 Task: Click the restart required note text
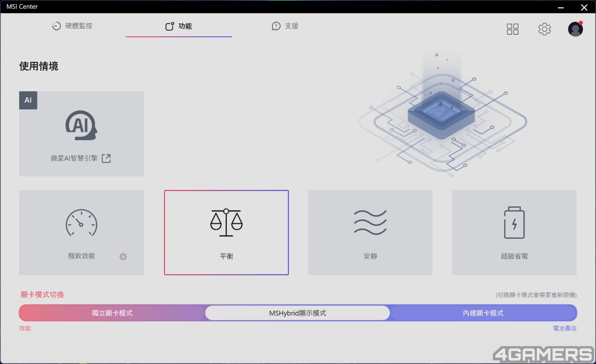click(x=536, y=295)
